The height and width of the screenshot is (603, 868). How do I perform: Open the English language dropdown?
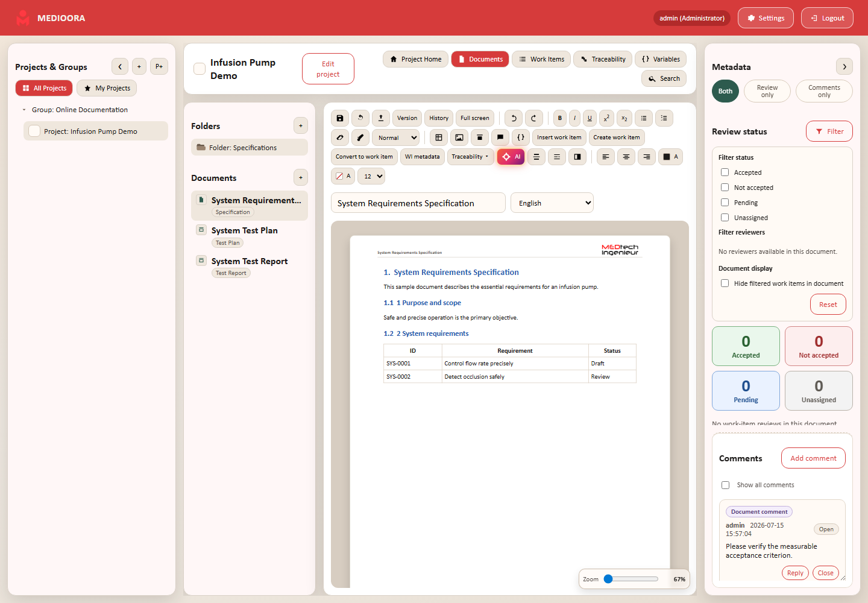pos(552,203)
